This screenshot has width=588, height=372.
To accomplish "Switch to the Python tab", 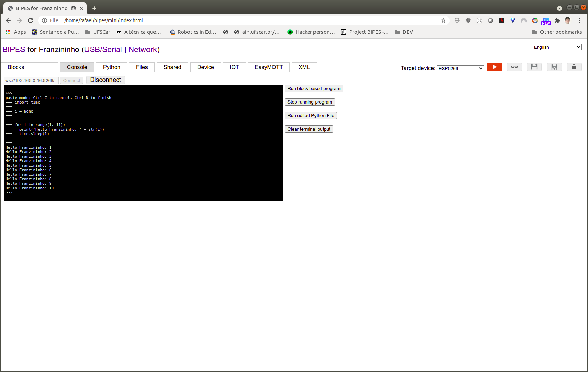I will click(112, 67).
